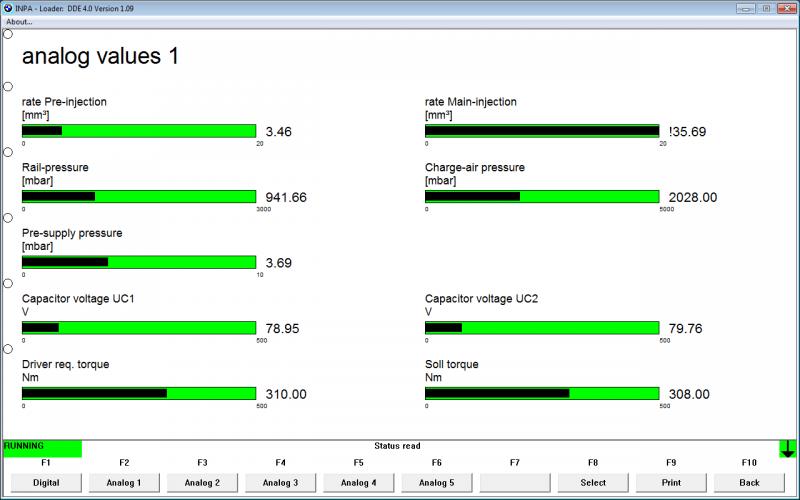Select the radio circle beside Pre-supply pressure
The height and width of the screenshot is (500, 800).
pos(8,218)
